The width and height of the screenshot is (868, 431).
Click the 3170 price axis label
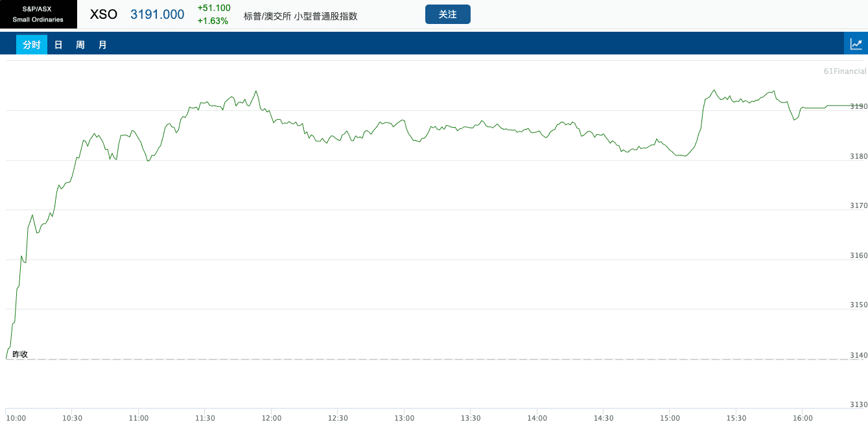(858, 205)
